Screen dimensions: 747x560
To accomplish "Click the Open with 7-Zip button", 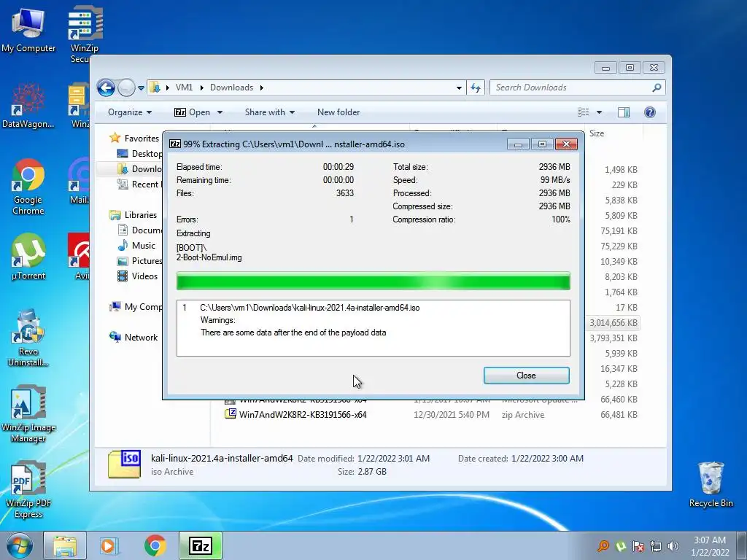I will 193,112.
